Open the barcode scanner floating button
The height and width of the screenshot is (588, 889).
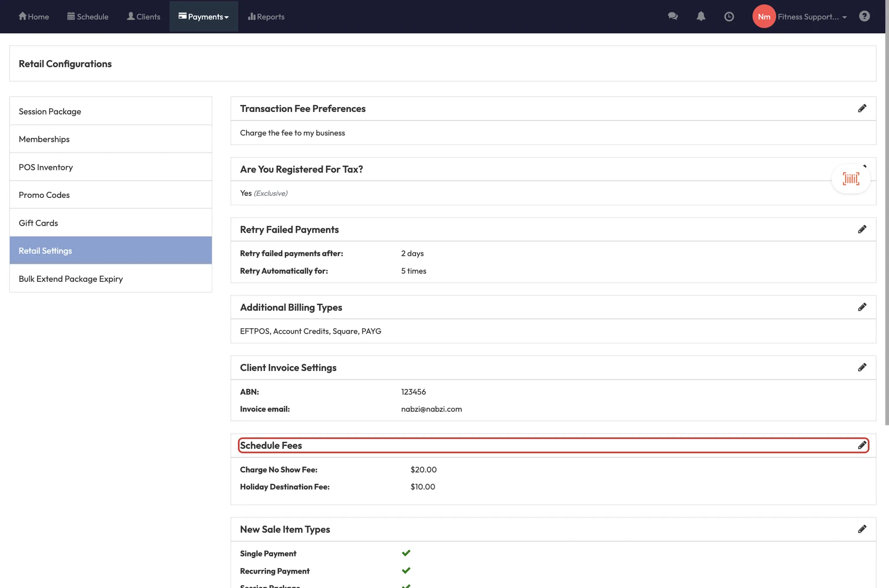tap(851, 179)
